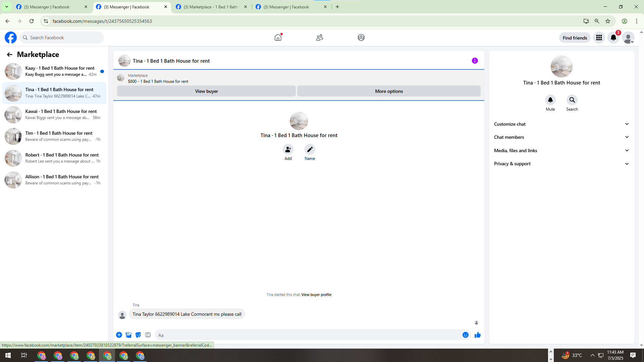Click the Search conversation magnifier icon

click(x=572, y=100)
